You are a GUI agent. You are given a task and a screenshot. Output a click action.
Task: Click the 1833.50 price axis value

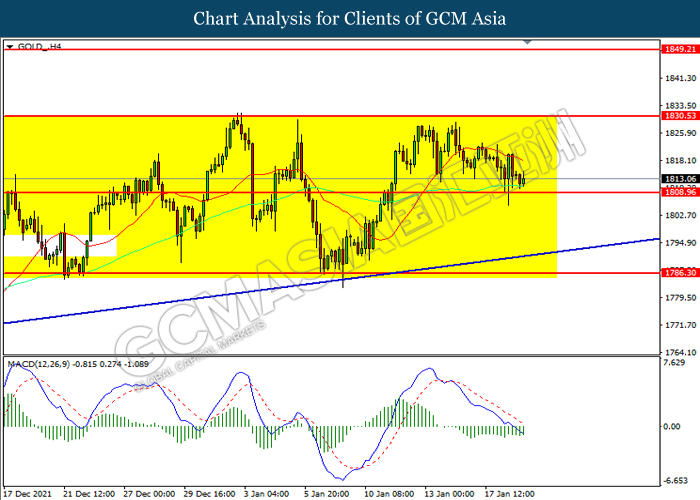[680, 105]
